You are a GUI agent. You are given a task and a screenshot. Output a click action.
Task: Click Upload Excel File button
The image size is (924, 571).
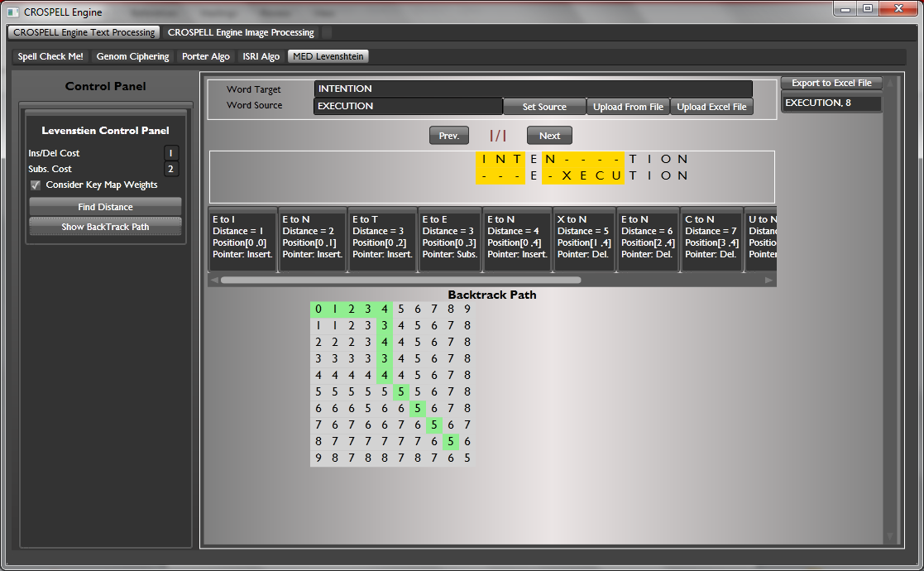point(711,107)
